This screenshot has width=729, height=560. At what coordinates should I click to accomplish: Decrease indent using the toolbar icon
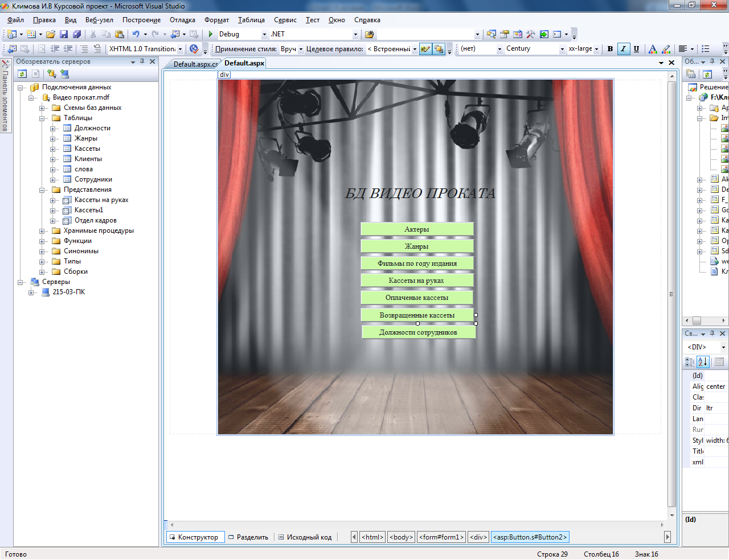coord(55,49)
